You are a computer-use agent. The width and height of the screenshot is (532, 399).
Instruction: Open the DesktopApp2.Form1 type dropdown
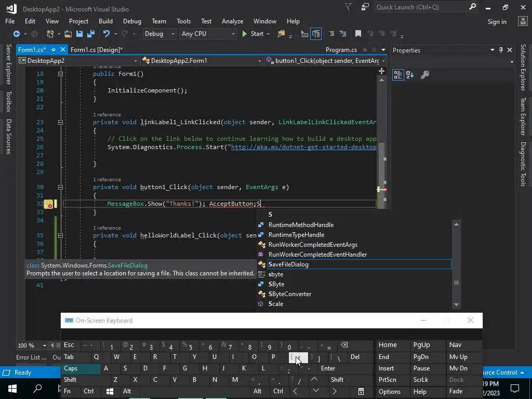(202, 61)
